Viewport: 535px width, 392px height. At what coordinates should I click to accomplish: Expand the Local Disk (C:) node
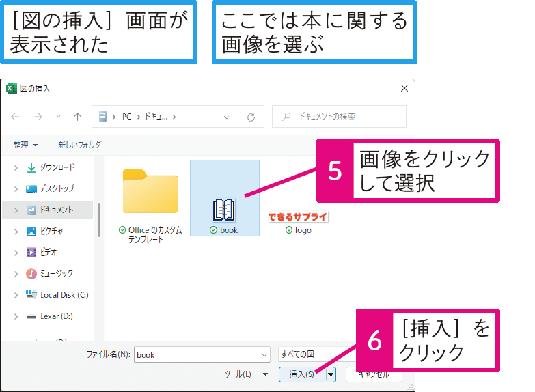16,296
